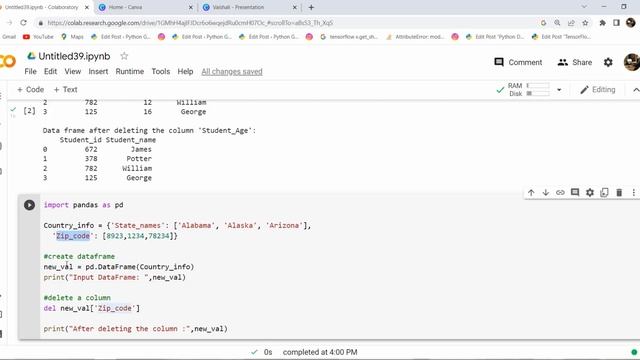Open the Edit menu
This screenshot has height=360, width=640.
click(50, 71)
